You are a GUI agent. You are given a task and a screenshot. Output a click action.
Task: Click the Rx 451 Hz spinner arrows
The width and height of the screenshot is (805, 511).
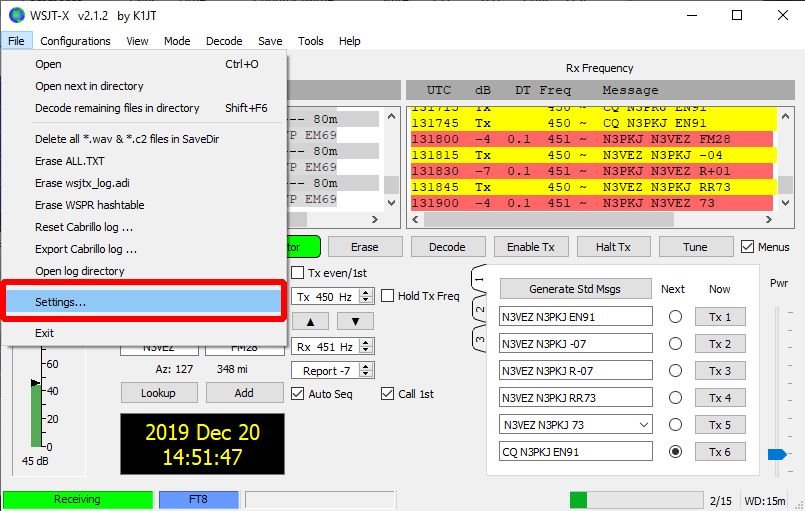point(366,347)
